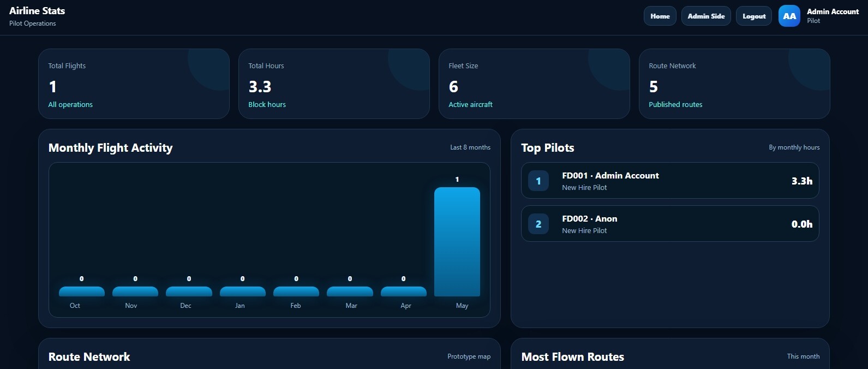Screen dimensions: 868x369
Task: Click the Route Network panel heading
Action: (x=89, y=357)
